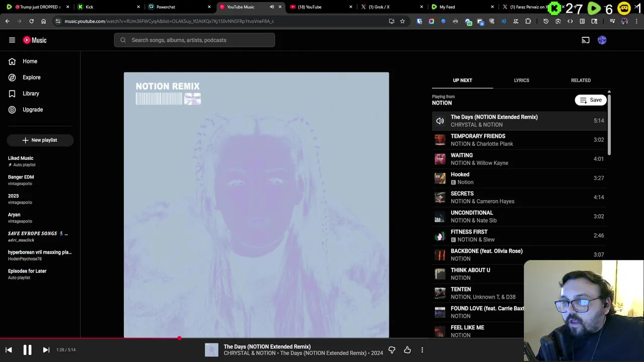Screen dimensions: 644x362
Task: Open the Explore page
Action: (40, 77)
